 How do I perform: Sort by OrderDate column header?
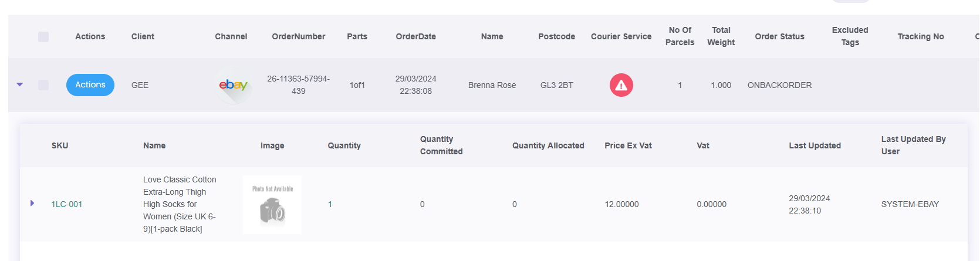(x=415, y=36)
